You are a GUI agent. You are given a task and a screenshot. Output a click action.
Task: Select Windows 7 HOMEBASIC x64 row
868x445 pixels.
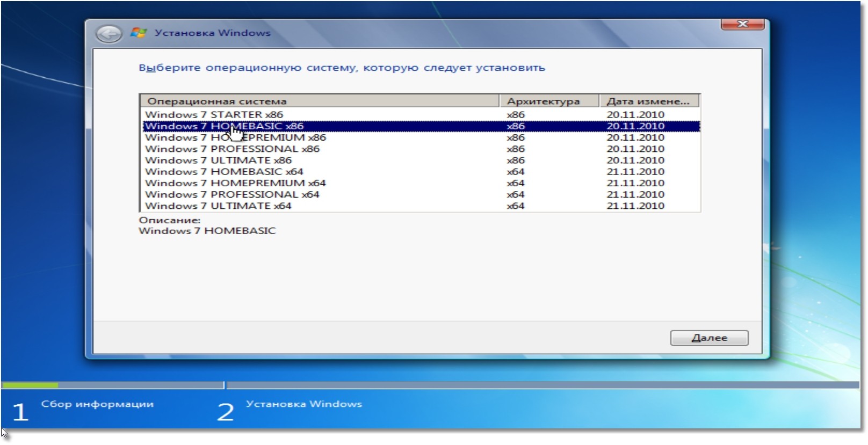421,172
